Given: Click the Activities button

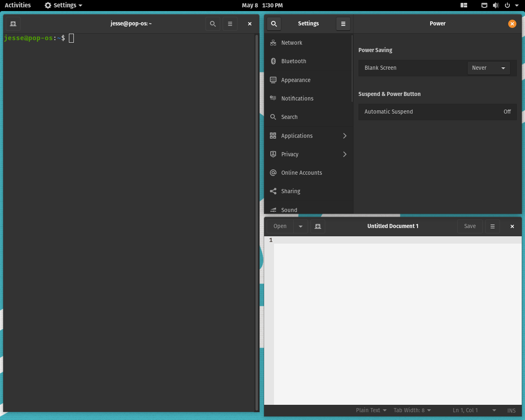Looking at the screenshot, I should pos(18,5).
